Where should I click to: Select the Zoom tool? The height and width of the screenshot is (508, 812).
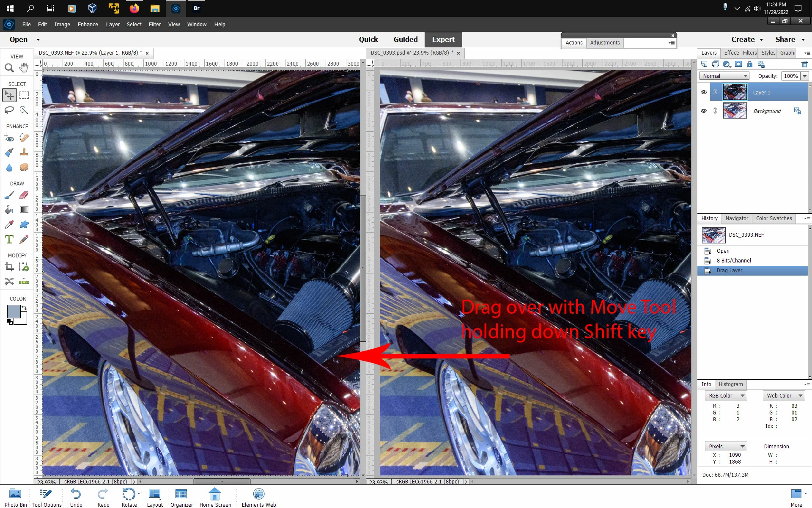(9, 68)
